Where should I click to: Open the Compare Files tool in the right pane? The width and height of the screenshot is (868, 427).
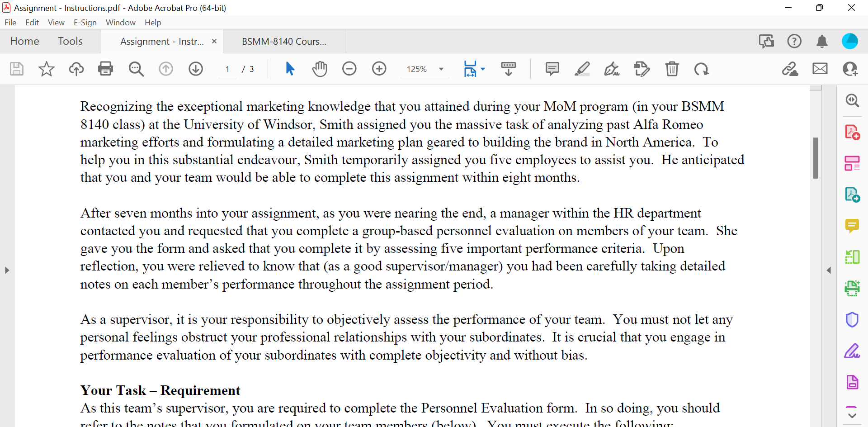(x=852, y=257)
